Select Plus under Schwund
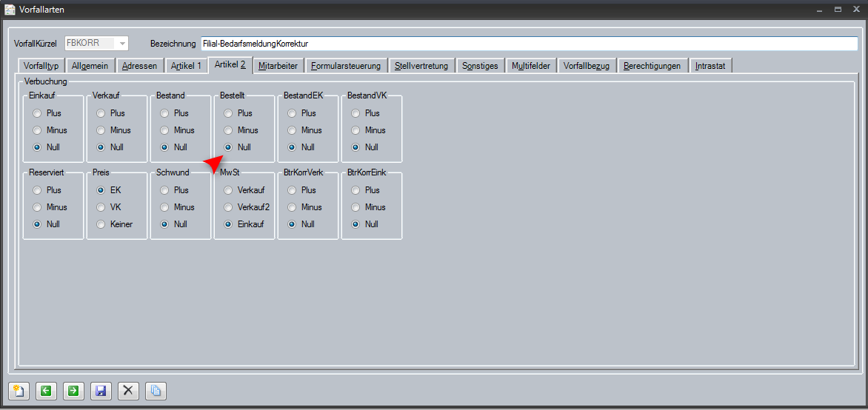 165,190
